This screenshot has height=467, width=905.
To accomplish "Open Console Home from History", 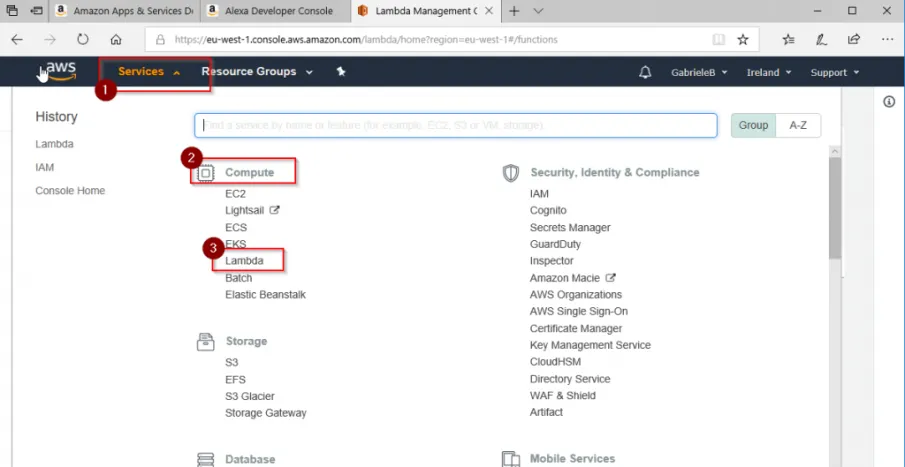I will point(70,190).
